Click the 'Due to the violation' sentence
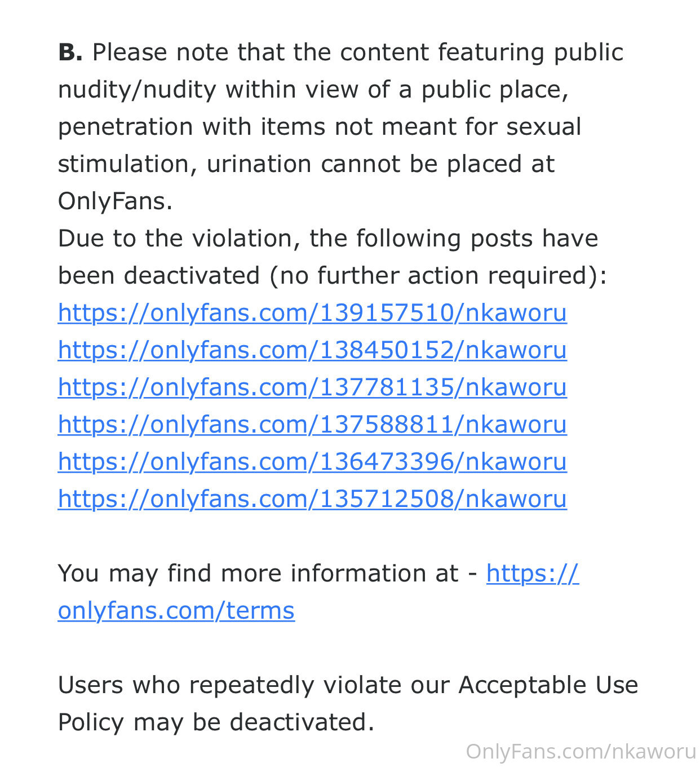Viewport: 700px width, 767px height. pyautogui.click(x=179, y=239)
